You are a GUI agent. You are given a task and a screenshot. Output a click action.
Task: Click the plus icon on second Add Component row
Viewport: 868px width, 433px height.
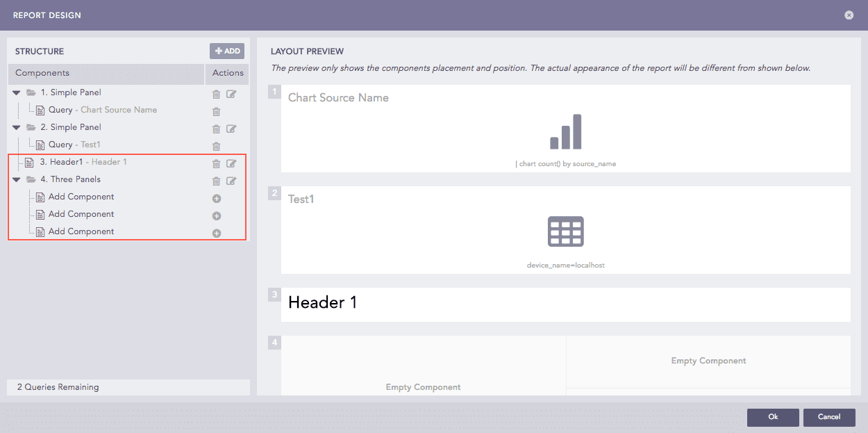tap(216, 215)
